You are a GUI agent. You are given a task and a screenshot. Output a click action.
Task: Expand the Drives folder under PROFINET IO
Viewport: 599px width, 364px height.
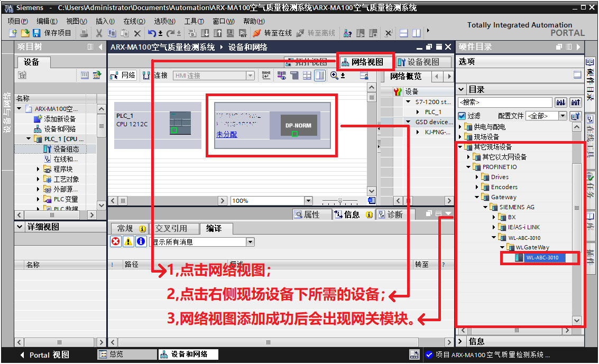point(477,177)
